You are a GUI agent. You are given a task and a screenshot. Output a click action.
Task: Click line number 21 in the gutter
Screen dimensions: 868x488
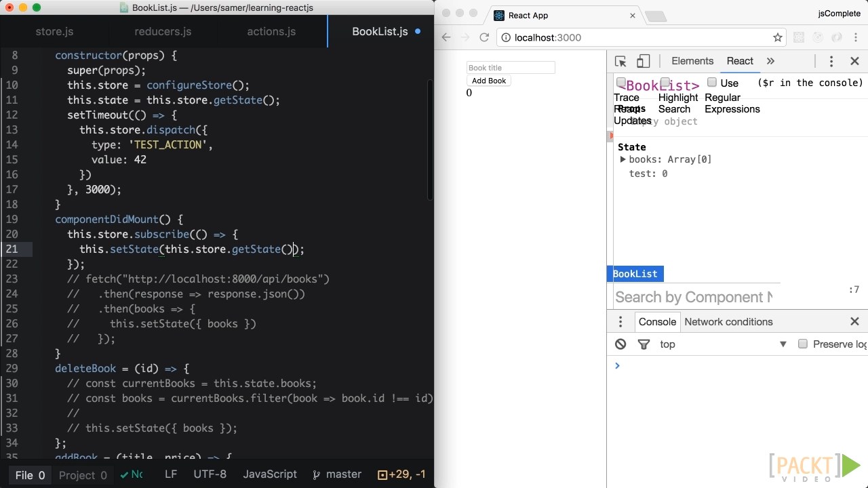[12, 249]
